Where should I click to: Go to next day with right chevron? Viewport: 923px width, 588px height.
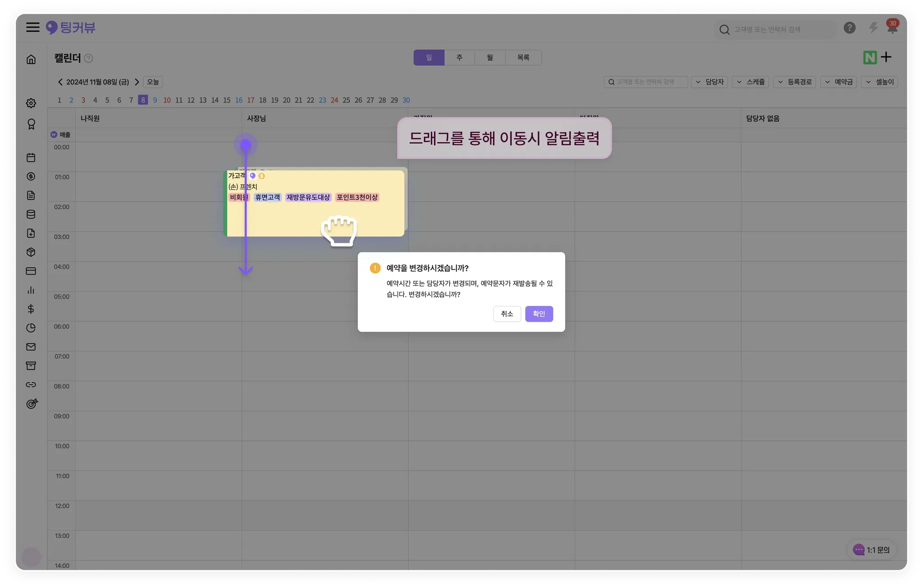pyautogui.click(x=137, y=82)
